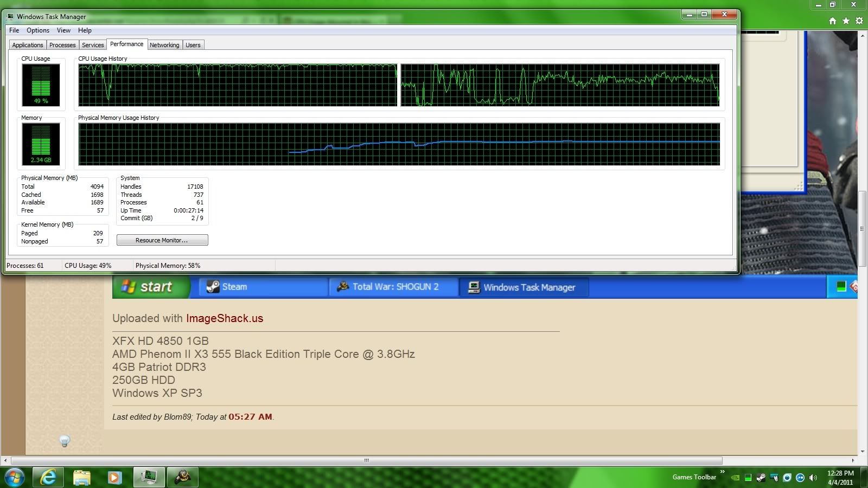Click the browser vertical scrollbar thumb
Screen dimensions: 868x488
tap(863, 229)
